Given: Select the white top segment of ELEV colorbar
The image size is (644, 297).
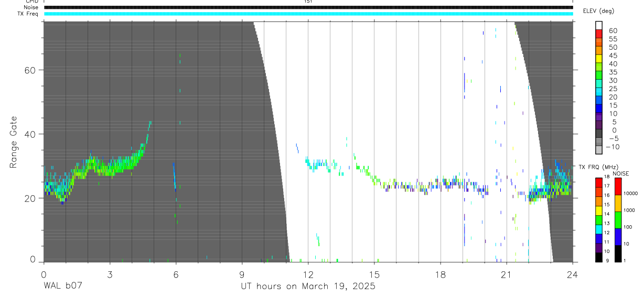Looking at the screenshot, I should point(599,25).
